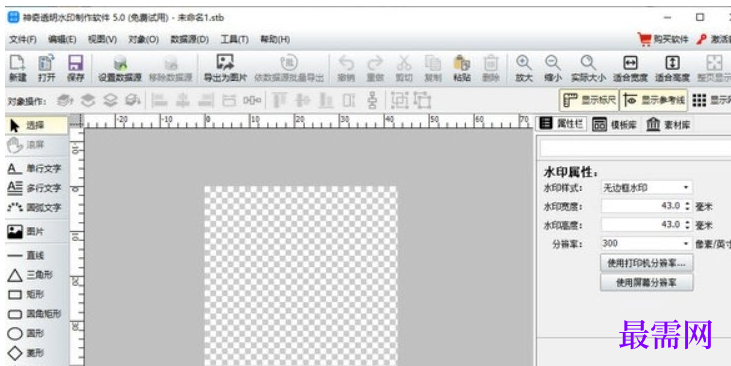Select the 三角形 triangle tool
The image size is (731, 366).
click(29, 275)
